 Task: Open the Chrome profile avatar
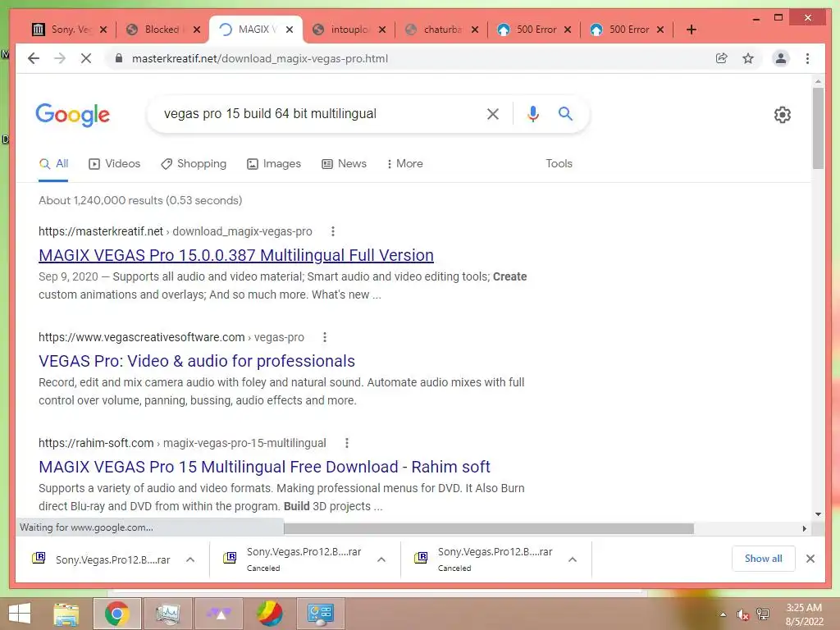781,58
